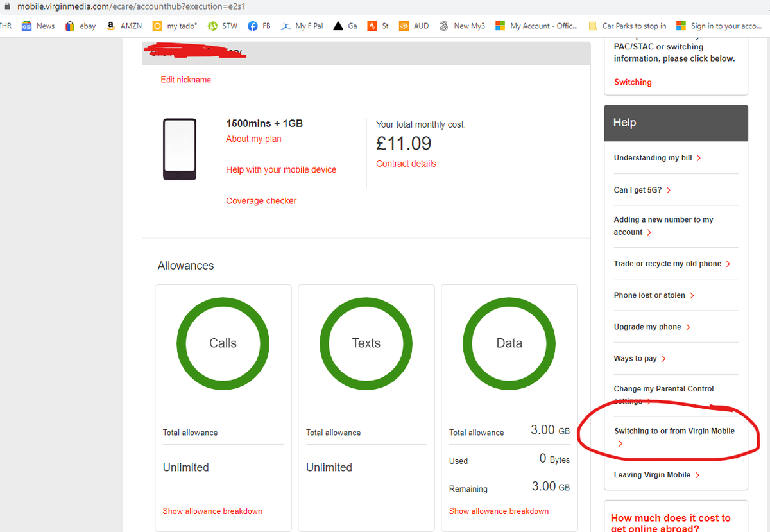Open Change my Parental Control settings
Screen dimensions: 770x532
point(663,395)
